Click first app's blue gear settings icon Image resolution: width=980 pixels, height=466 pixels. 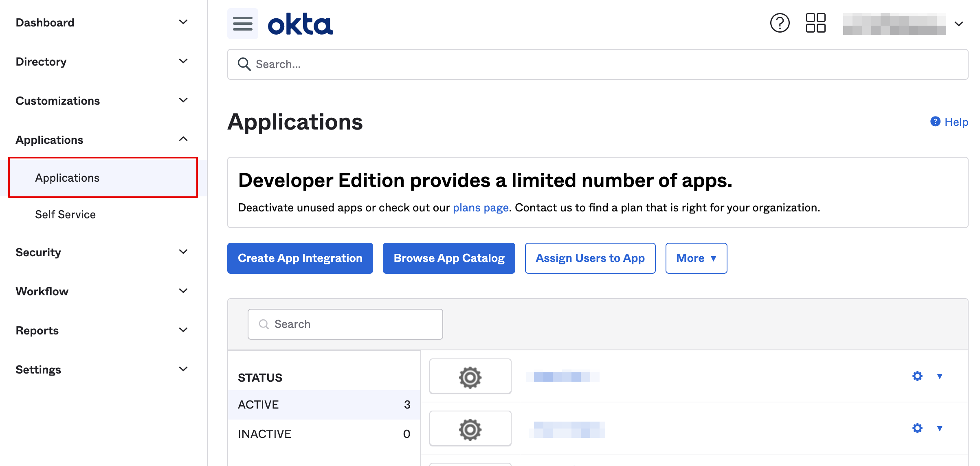(917, 376)
